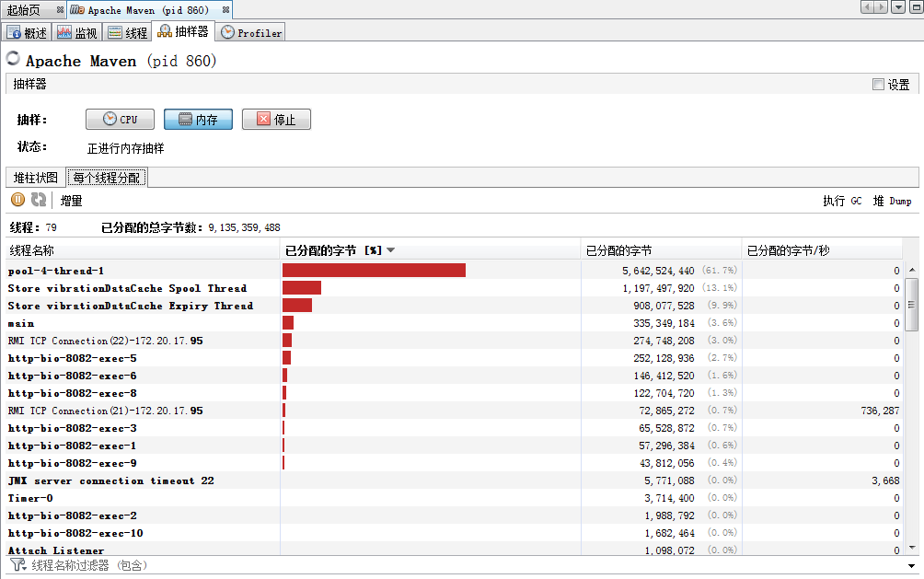The height and width of the screenshot is (579, 924).
Task: Close the 起始页 tab with its X
Action: tap(60, 9)
